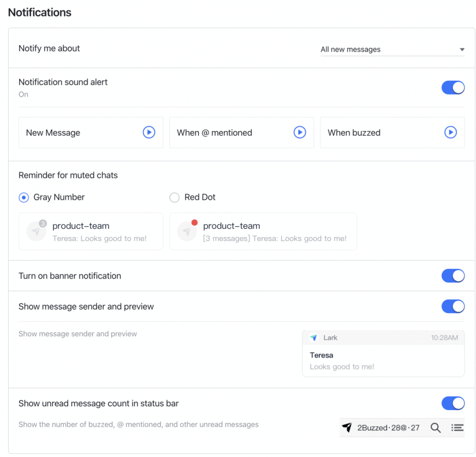Click the New Message sound card
Viewport: 476px width, 457px height.
(x=79, y=132)
